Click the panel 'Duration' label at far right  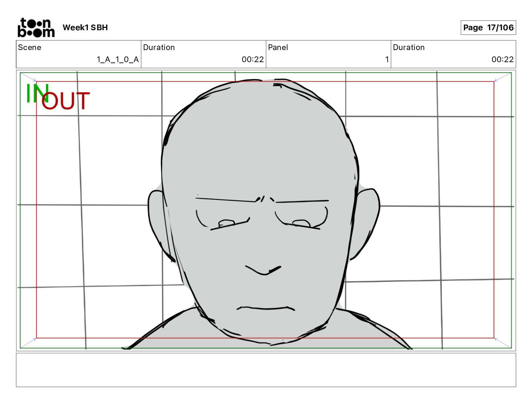coord(409,47)
